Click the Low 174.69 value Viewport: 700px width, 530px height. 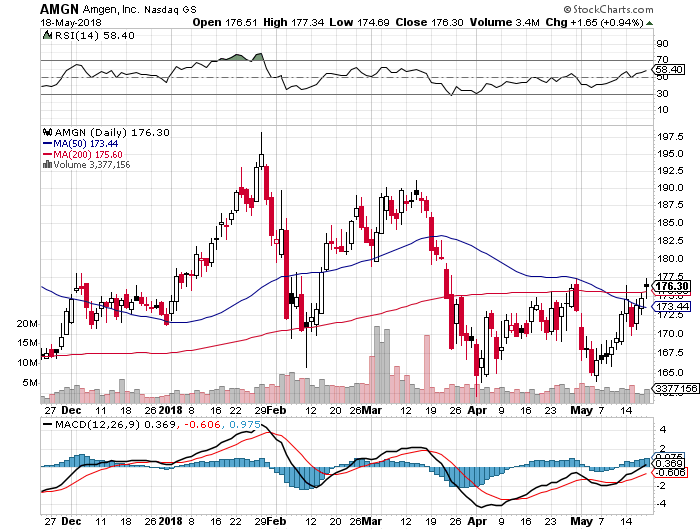coord(359,22)
